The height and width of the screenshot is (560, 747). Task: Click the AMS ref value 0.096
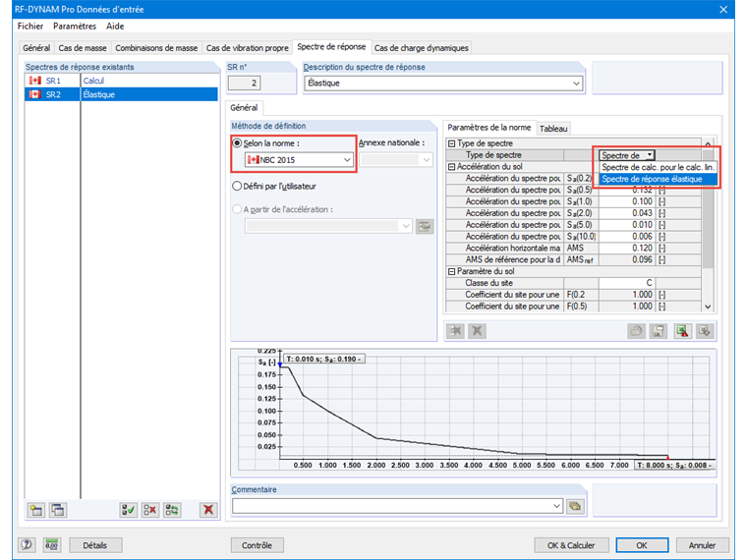pyautogui.click(x=627, y=260)
